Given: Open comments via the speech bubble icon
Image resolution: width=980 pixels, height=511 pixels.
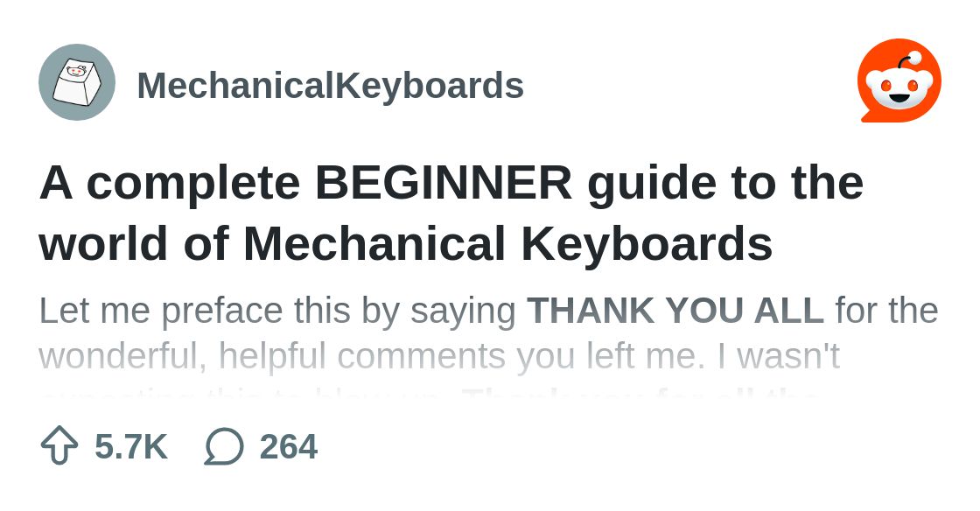Looking at the screenshot, I should coord(224,446).
